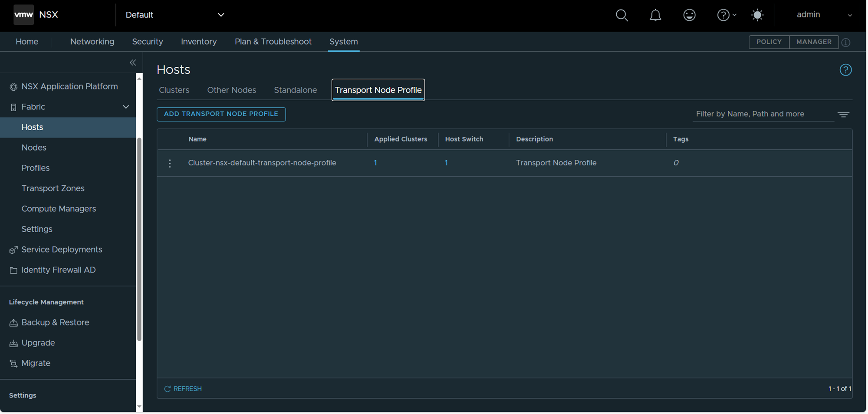Viewport: 868px width, 414px height.
Task: Switch to Manager mode
Action: 814,42
